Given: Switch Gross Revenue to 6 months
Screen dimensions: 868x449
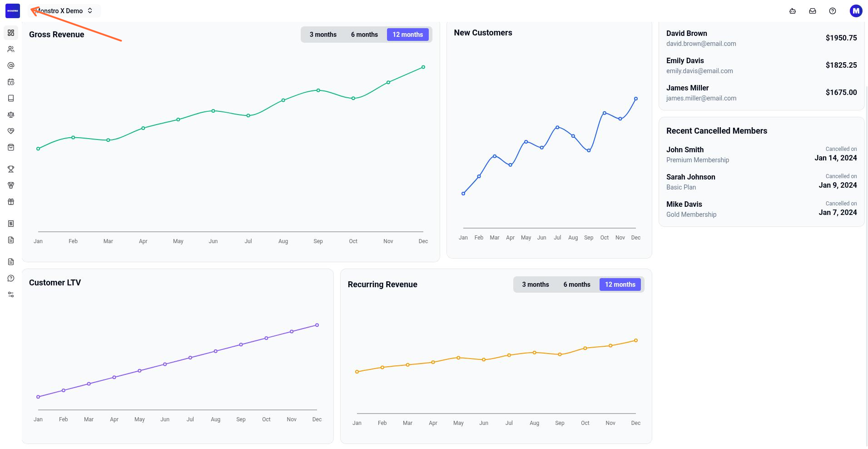Looking at the screenshot, I should (364, 35).
